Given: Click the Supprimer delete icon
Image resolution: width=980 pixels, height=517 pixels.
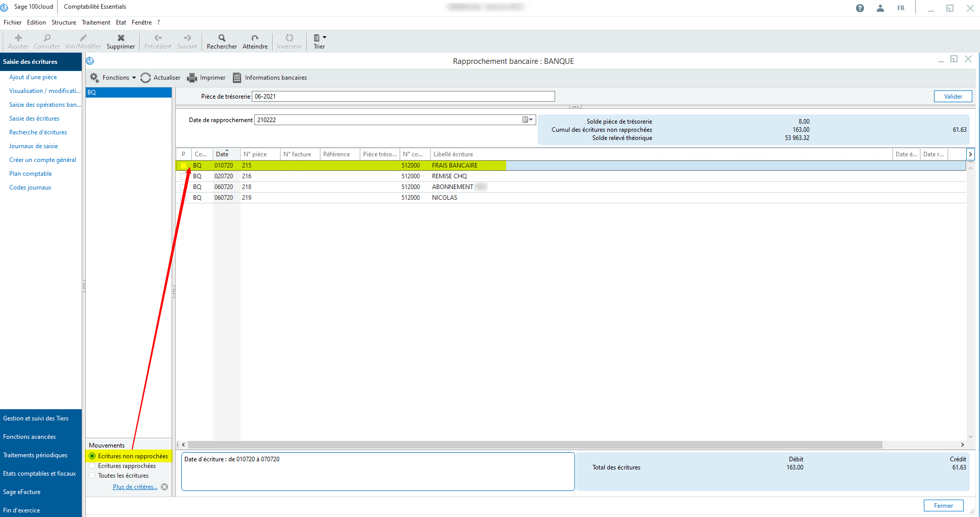Looking at the screenshot, I should pyautogui.click(x=121, y=38).
